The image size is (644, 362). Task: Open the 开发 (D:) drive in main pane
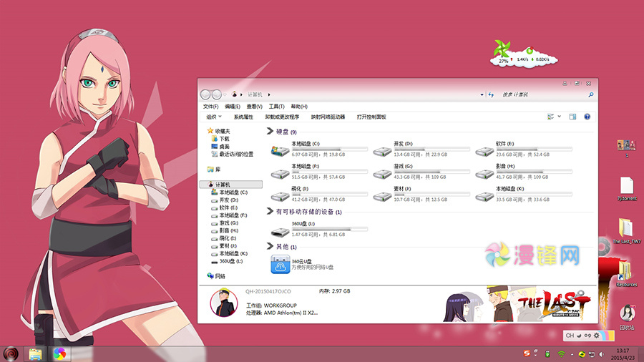421,150
